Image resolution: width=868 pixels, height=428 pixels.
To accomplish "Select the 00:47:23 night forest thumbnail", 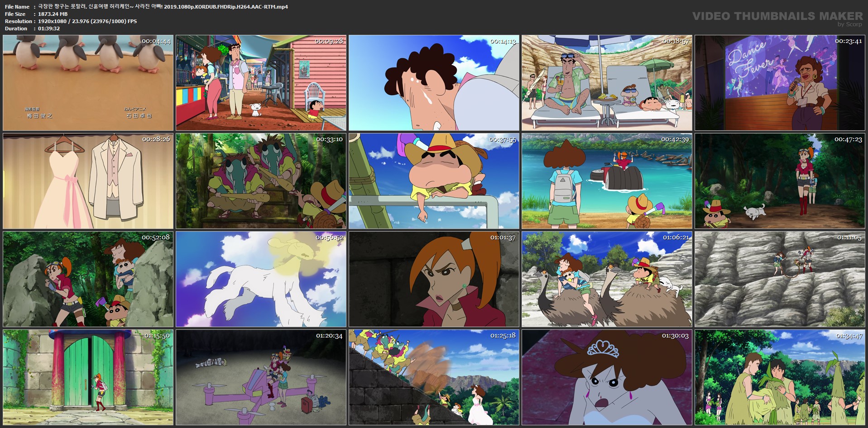I will pos(780,181).
